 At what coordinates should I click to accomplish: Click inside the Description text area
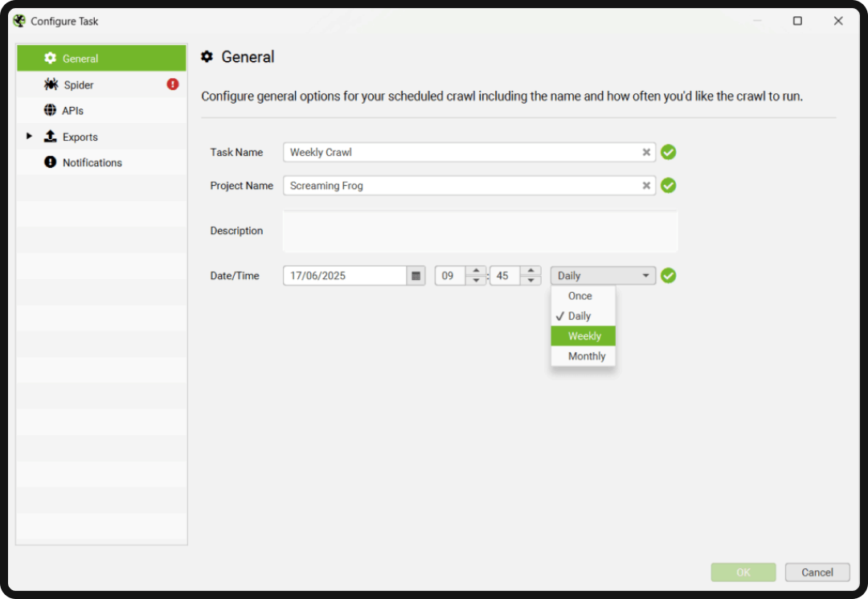click(480, 231)
